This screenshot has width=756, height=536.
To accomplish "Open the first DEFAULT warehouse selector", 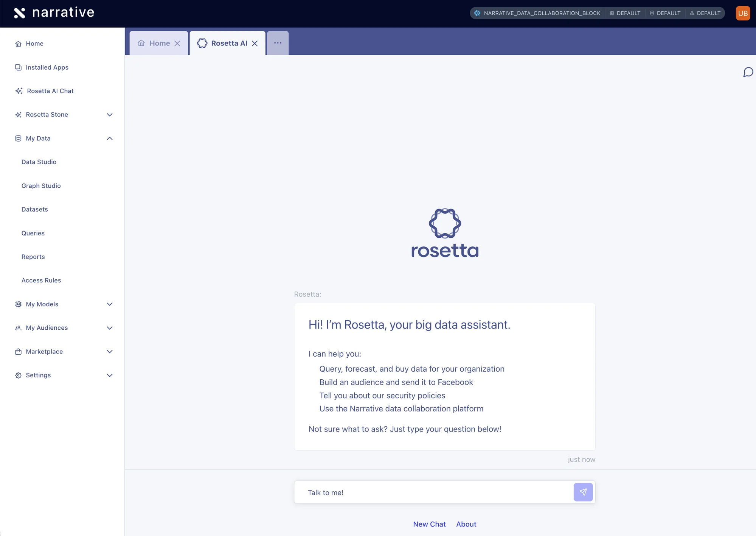I will [x=625, y=13].
